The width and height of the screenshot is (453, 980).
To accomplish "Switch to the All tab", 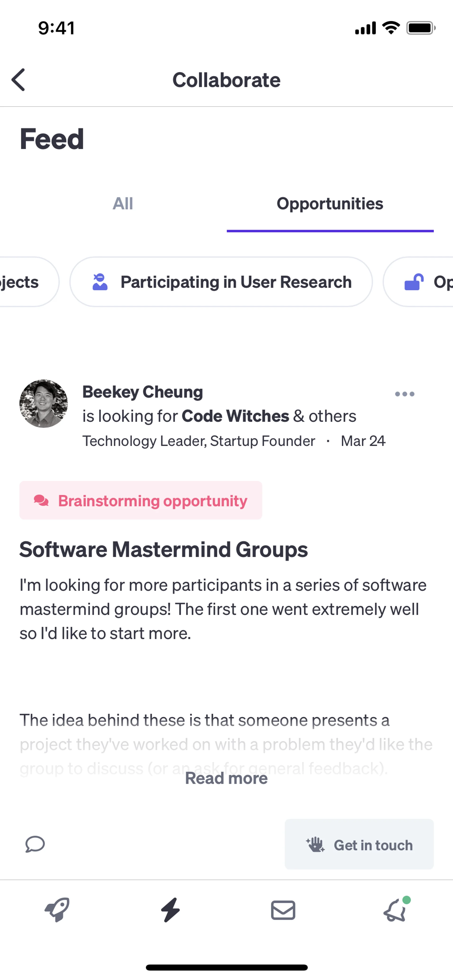I will [x=123, y=204].
